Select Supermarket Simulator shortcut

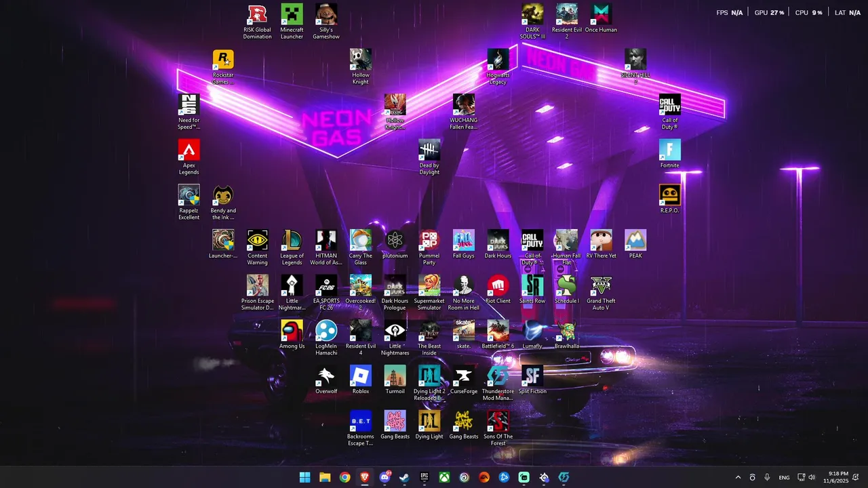[429, 292]
